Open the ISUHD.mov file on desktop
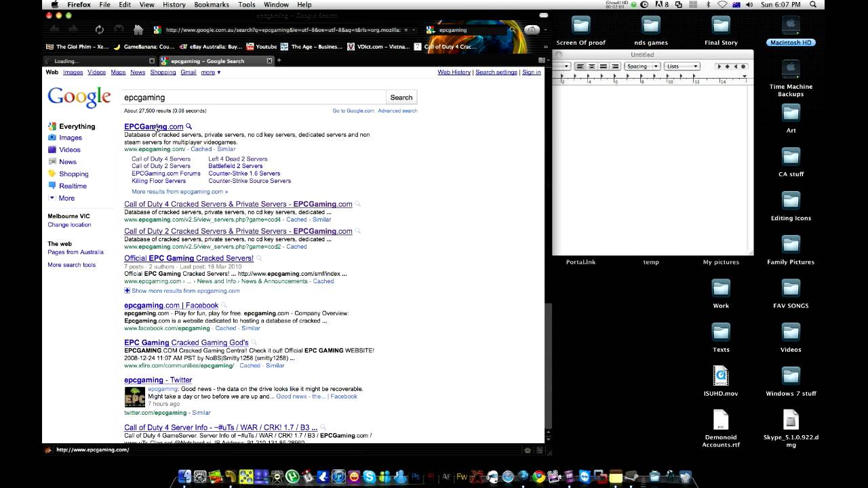Image resolution: width=868 pixels, height=488 pixels. point(721,382)
